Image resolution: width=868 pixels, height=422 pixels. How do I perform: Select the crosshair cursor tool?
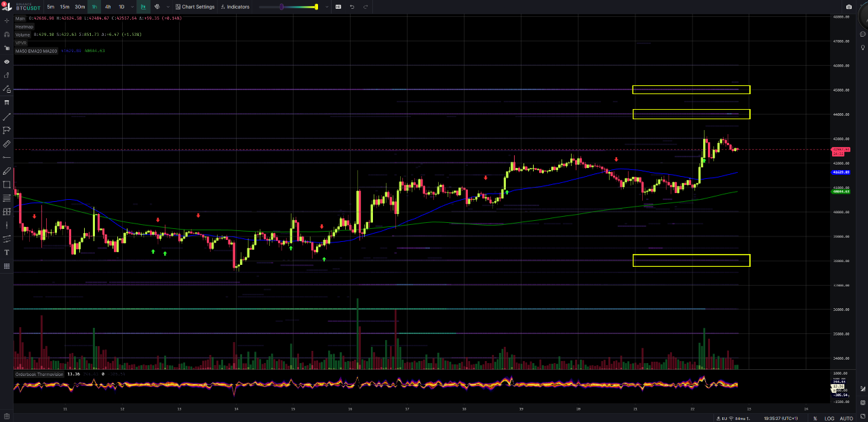7,20
